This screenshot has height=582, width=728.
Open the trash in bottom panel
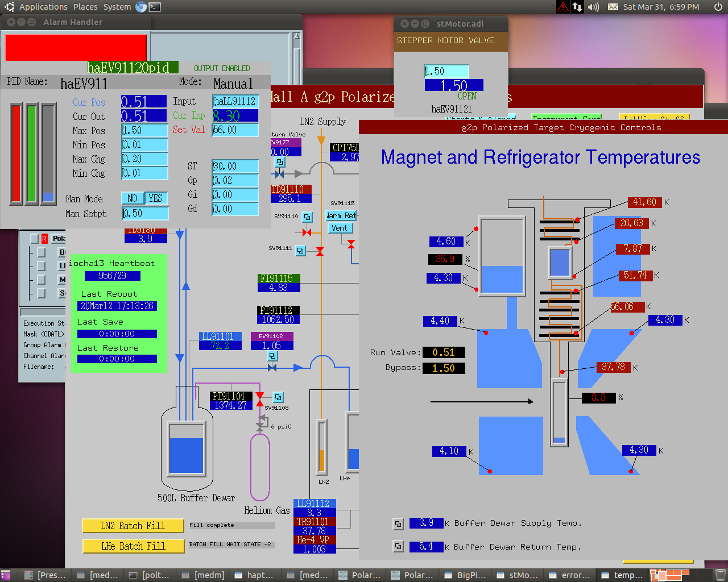click(720, 575)
